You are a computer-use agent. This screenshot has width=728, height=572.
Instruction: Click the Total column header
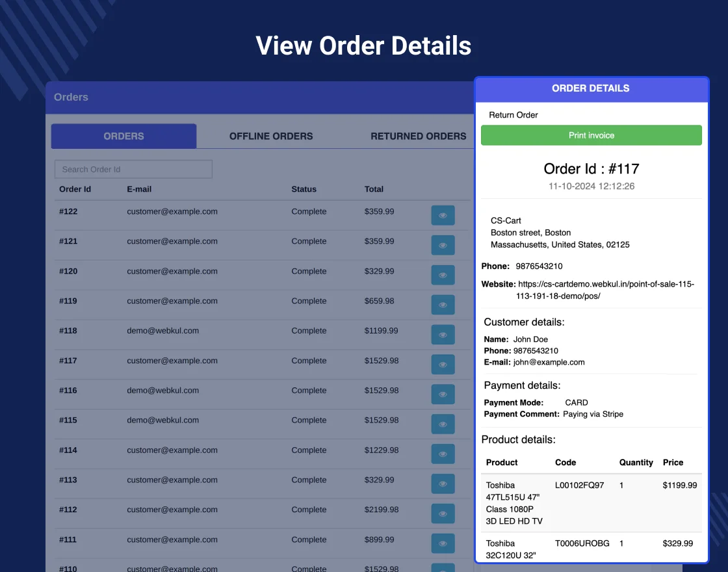tap(374, 189)
